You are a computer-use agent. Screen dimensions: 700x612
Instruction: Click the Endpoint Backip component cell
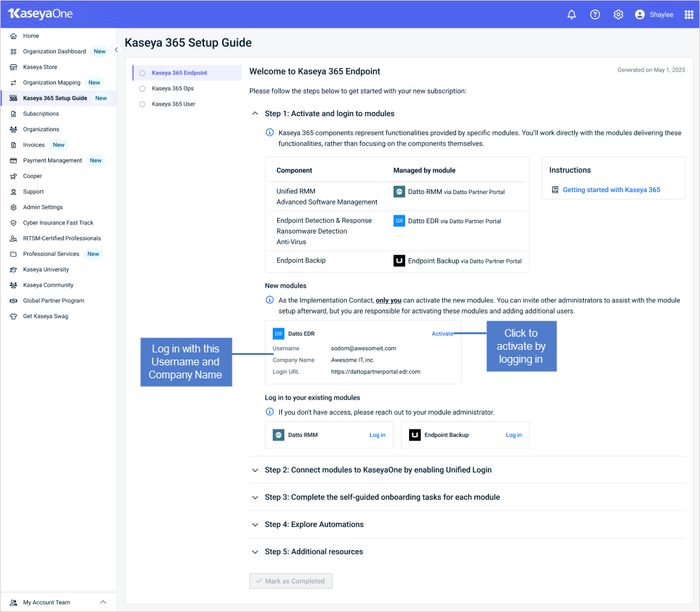[x=301, y=260]
